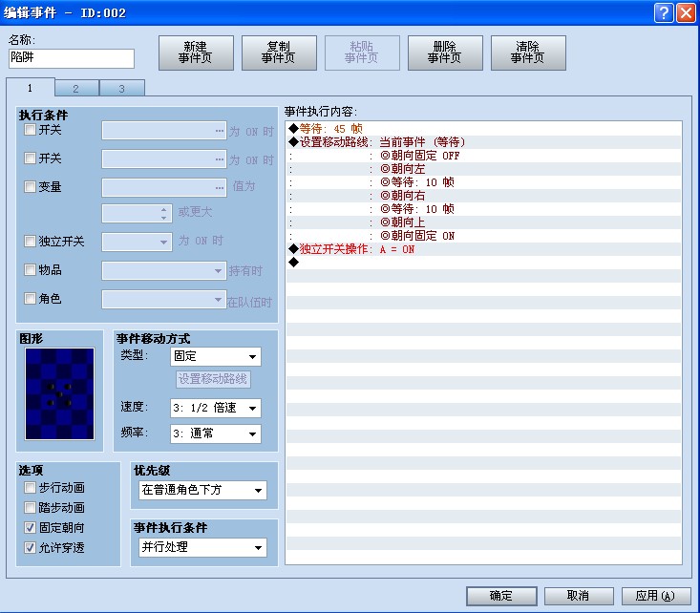Open the 速度 dropdown showing 1/2 倍速

coord(216,408)
